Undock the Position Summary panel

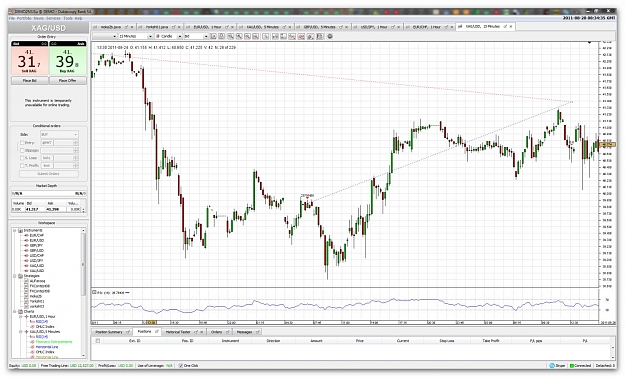click(128, 332)
